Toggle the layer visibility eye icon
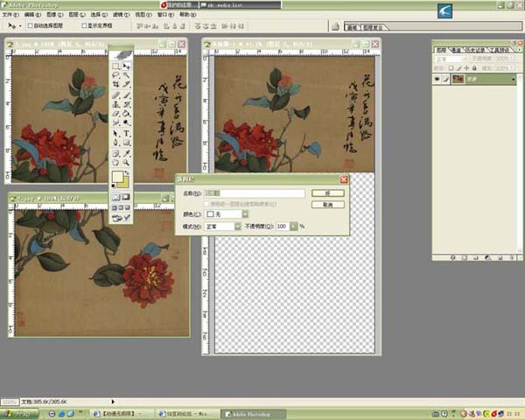Viewport: 525px width, 420px height. [x=437, y=79]
